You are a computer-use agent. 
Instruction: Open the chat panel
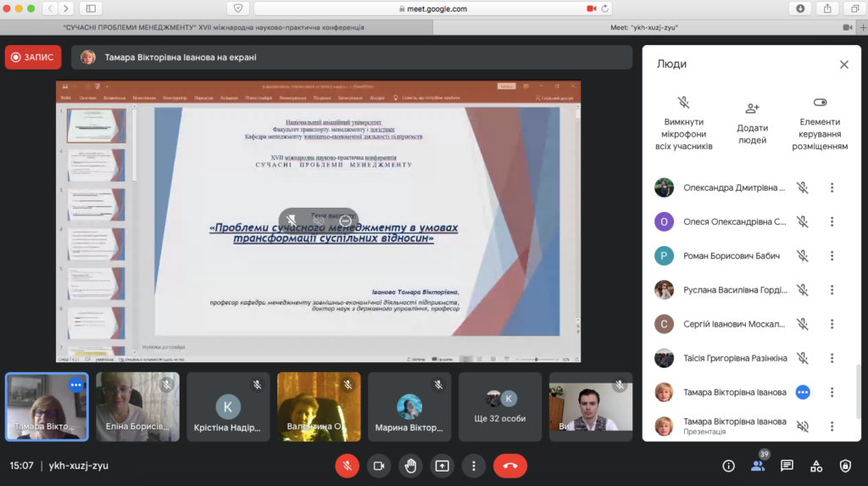coord(787,466)
